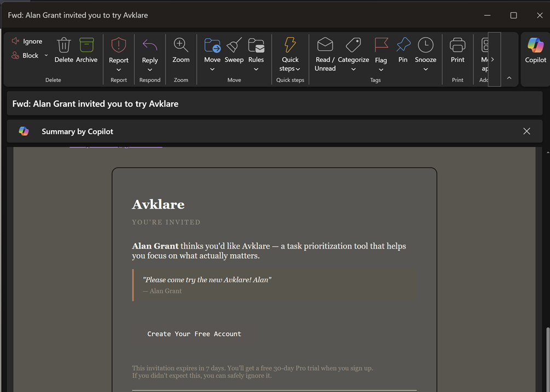This screenshot has height=392, width=550.
Task: Click the quoted 'Please come try the new Avklare' text
Action: click(x=207, y=280)
